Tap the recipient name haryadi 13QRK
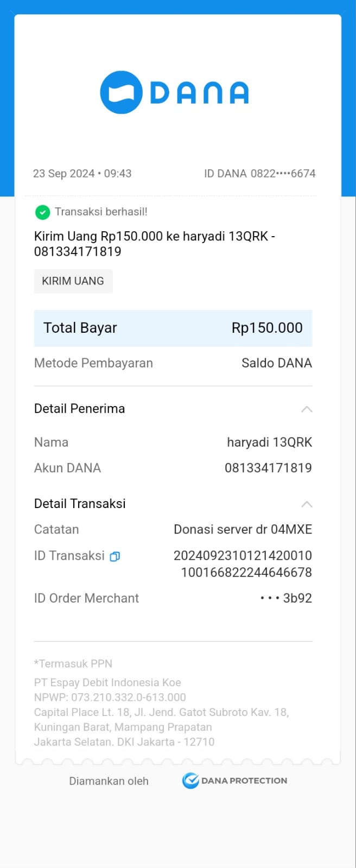This screenshot has height=868, width=356. coord(269,442)
